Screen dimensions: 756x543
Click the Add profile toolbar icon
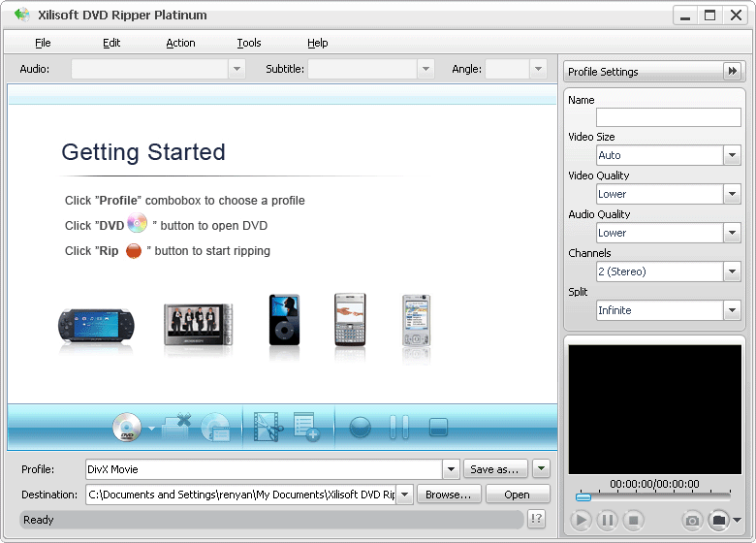(306, 427)
